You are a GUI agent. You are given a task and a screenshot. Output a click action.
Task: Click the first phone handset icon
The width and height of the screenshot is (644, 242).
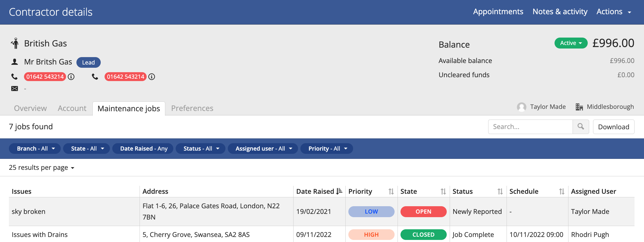pyautogui.click(x=14, y=77)
